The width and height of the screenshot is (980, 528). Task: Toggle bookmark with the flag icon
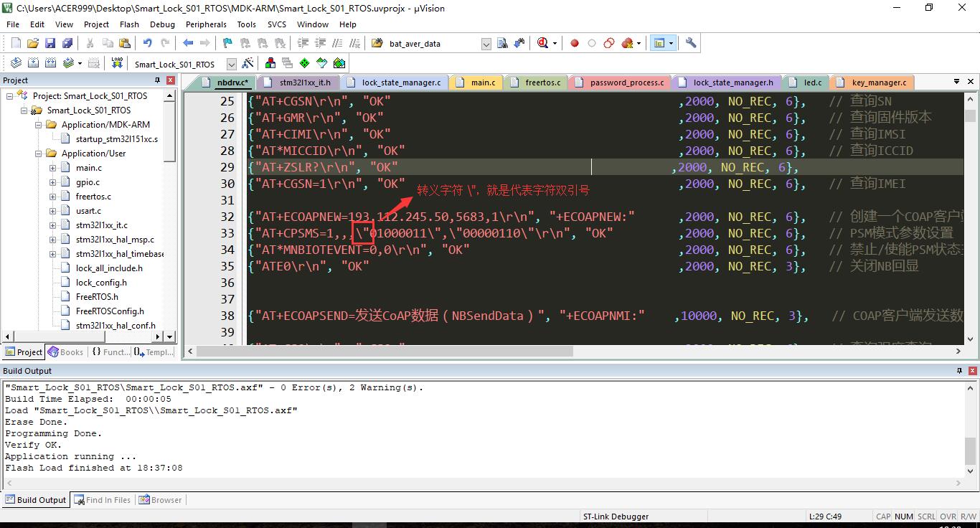pos(227,43)
